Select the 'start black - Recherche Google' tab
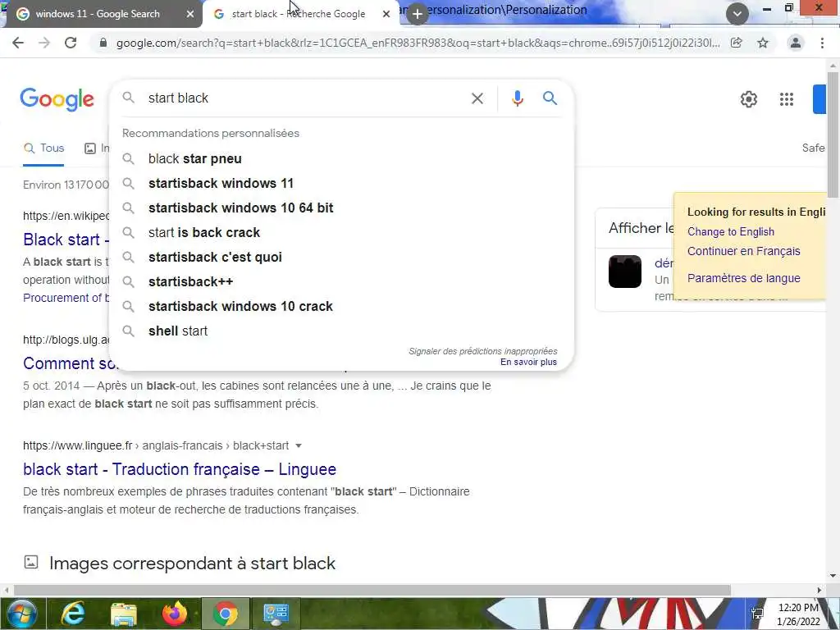840x630 pixels. click(299, 14)
